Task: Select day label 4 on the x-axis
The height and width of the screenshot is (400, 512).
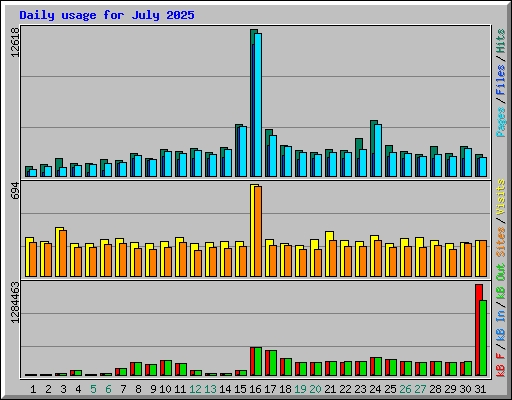Action: (78, 389)
